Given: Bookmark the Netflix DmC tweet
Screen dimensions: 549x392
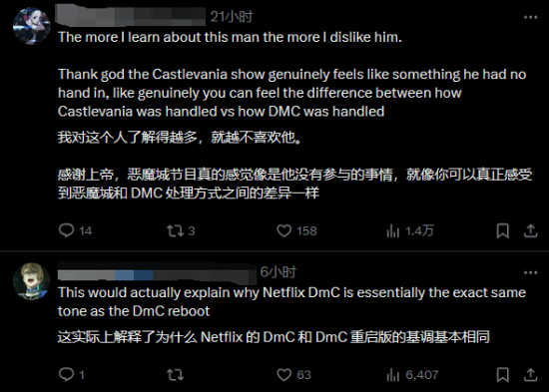Looking at the screenshot, I should 503,374.
